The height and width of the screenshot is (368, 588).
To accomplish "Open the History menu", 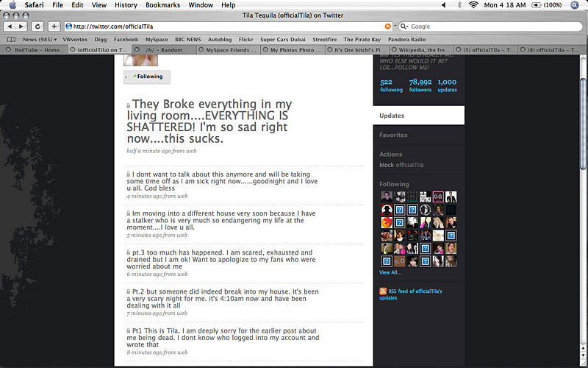I will (x=126, y=4).
